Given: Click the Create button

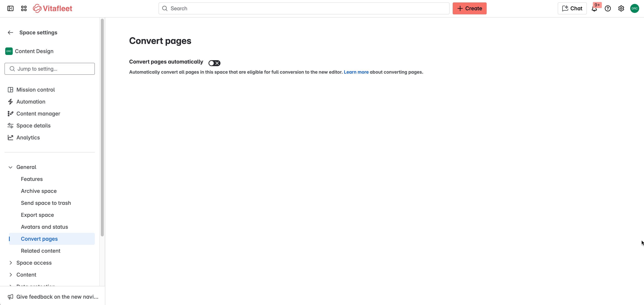Looking at the screenshot, I should (469, 9).
